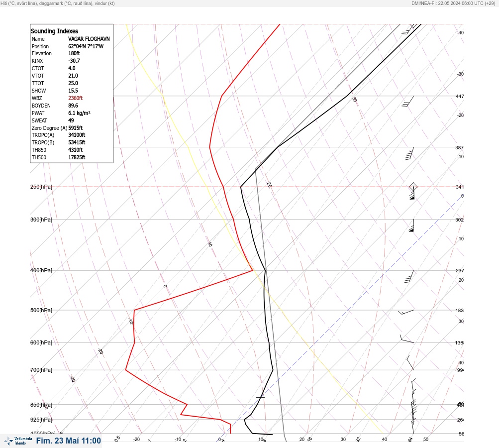Select the TTOT value '25.0'
Viewport: 499px width, 448px height.
click(x=73, y=83)
